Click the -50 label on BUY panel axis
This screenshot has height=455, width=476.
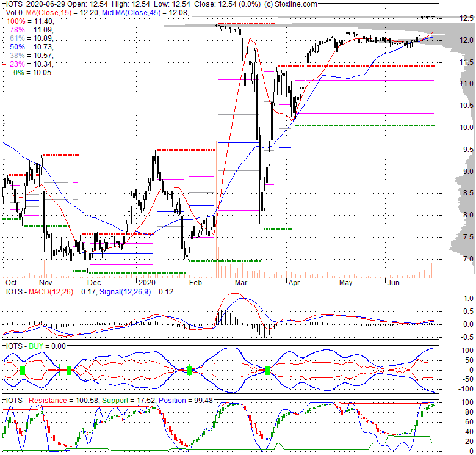[467, 379]
